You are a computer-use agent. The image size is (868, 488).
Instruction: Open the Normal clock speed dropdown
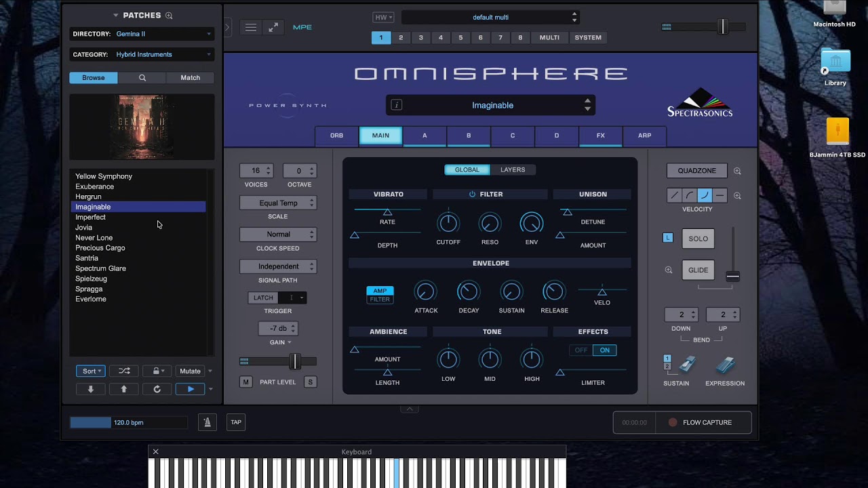278,235
